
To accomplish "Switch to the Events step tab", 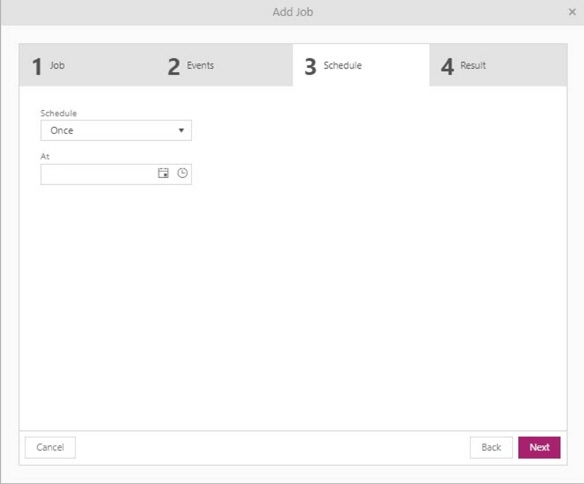I will pyautogui.click(x=224, y=65).
